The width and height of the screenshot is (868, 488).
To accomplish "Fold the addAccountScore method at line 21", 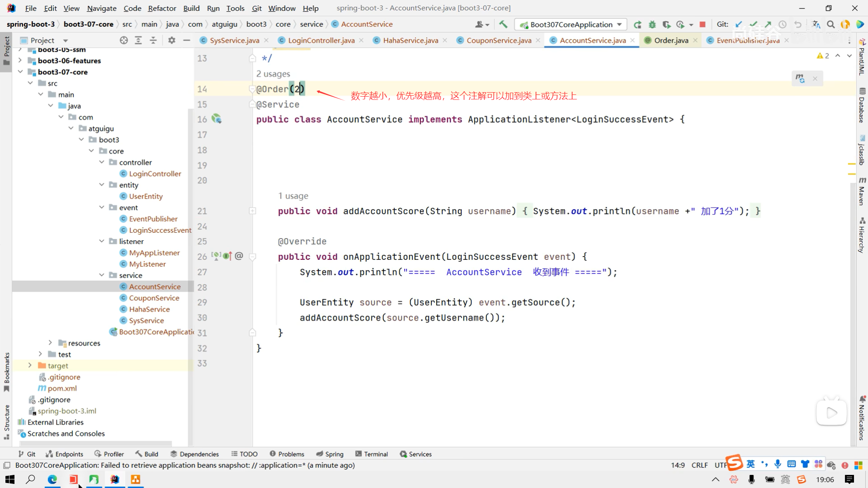I will click(252, 211).
